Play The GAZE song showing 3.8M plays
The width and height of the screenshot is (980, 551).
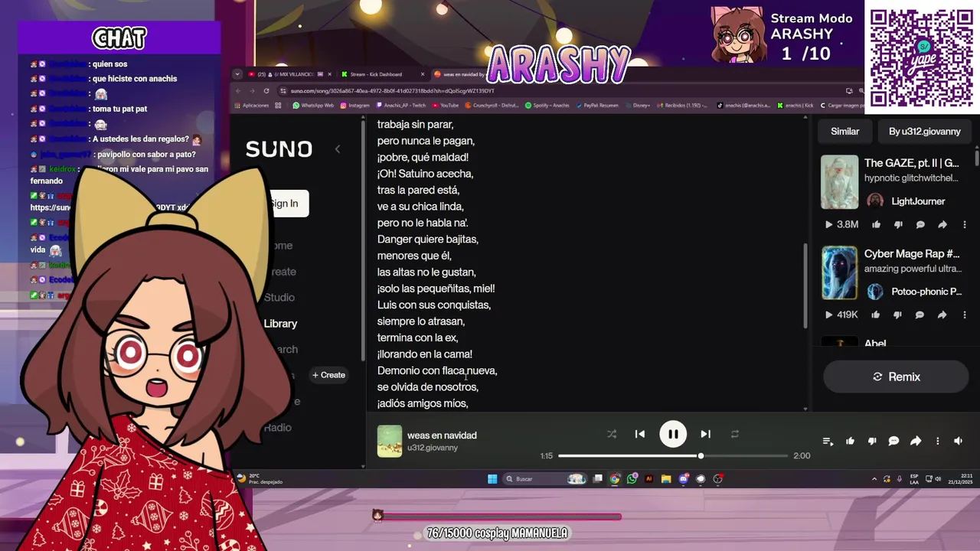tap(828, 224)
